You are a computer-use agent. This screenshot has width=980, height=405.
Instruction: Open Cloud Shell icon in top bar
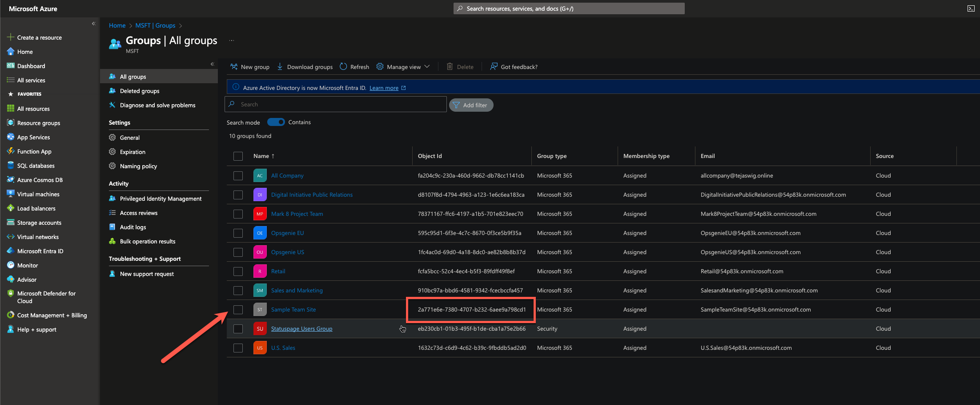click(971, 8)
